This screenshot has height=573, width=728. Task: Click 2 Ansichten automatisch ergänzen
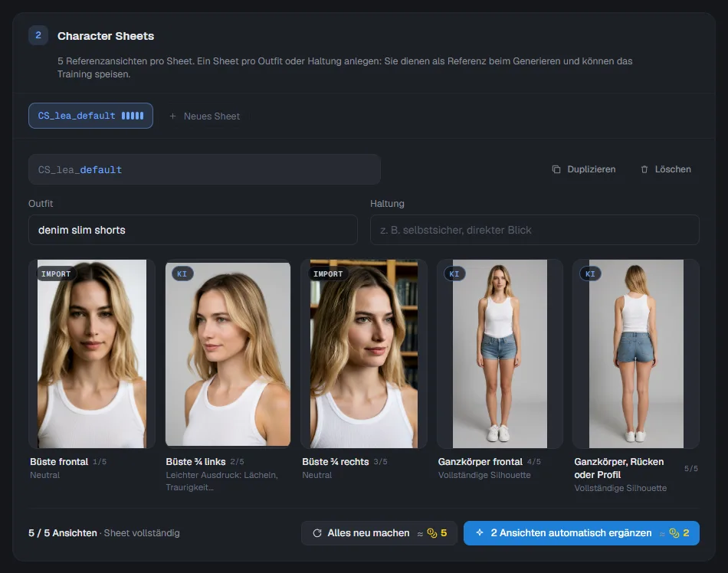[x=582, y=533]
